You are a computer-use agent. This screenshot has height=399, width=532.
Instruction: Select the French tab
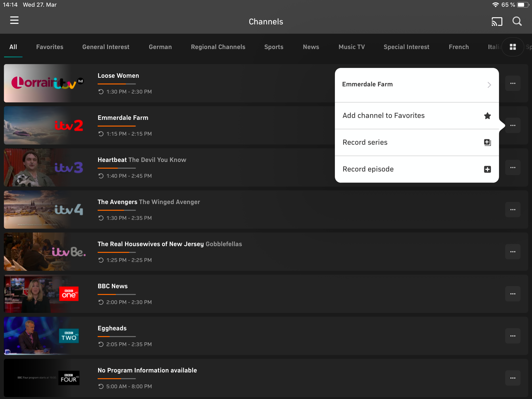pyautogui.click(x=459, y=47)
